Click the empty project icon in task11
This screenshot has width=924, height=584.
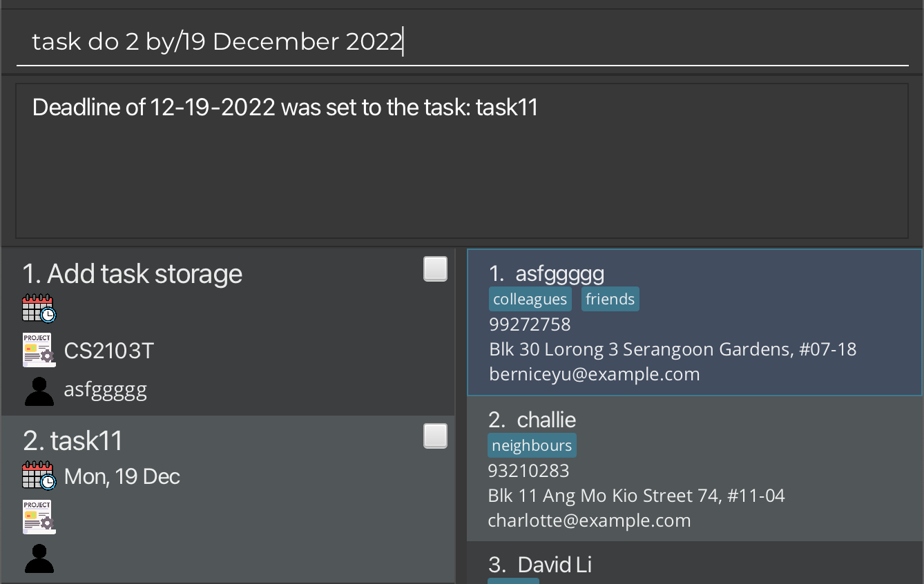(x=39, y=517)
